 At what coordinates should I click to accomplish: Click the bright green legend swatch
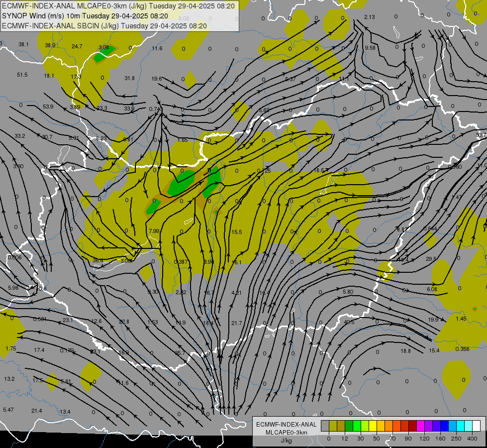357,426
